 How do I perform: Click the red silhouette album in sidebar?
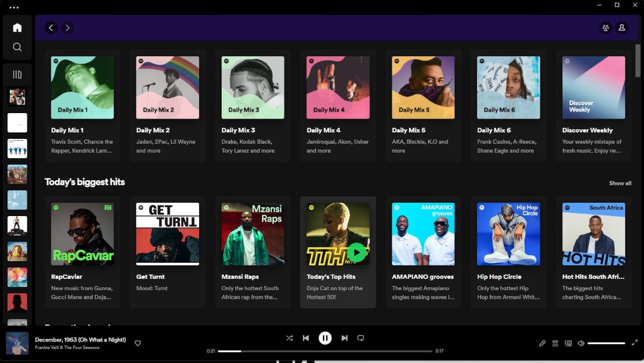(17, 303)
